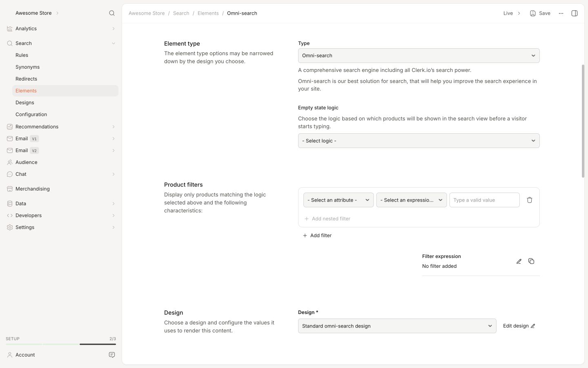Click the Elements breadcrumb link
588x368 pixels.
[208, 13]
